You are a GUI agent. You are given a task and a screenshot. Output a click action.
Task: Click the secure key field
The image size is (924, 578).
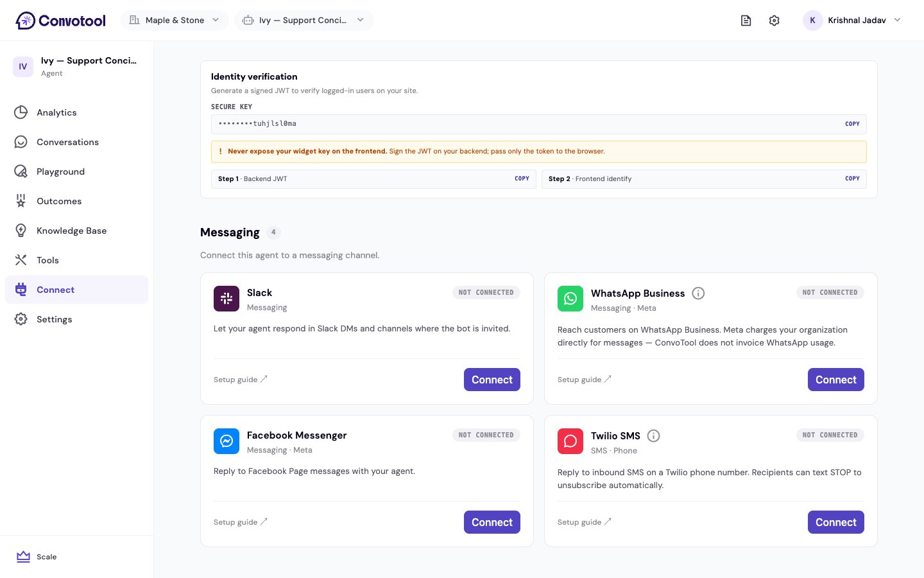coord(539,124)
